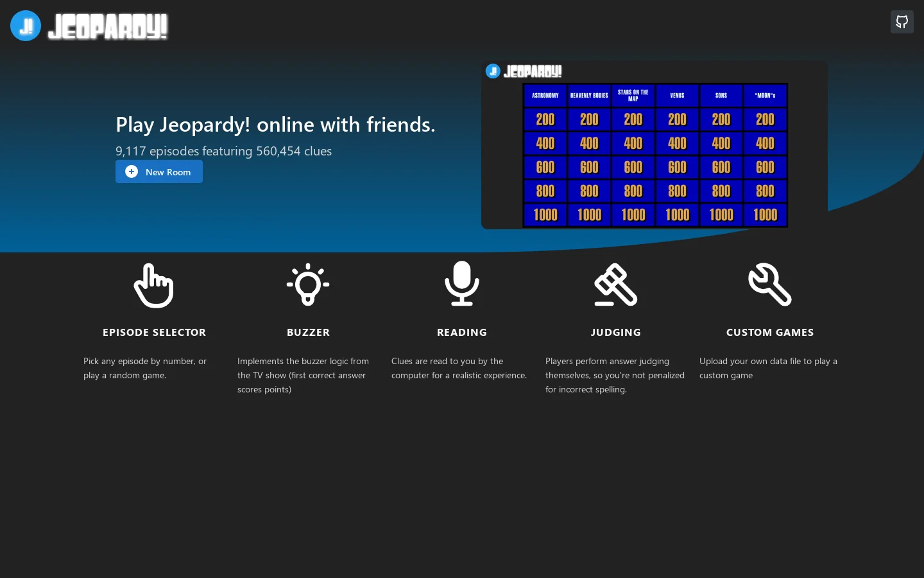The height and width of the screenshot is (578, 924).
Task: Click the CUSTOM GAMES heading
Action: (770, 332)
